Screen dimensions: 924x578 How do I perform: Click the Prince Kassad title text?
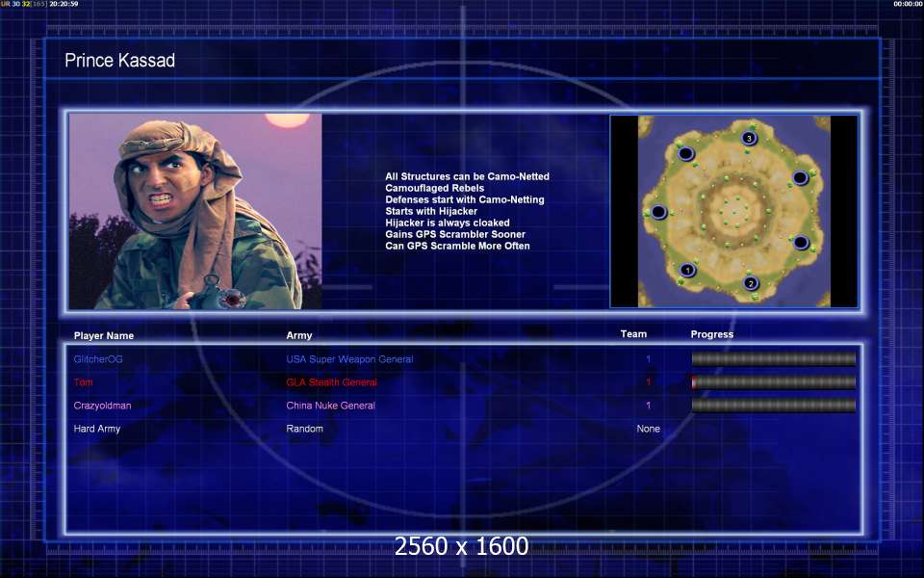(x=119, y=60)
